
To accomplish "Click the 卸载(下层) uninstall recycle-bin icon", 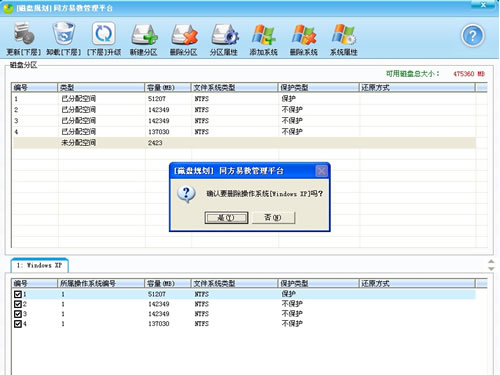I will pyautogui.click(x=63, y=33).
